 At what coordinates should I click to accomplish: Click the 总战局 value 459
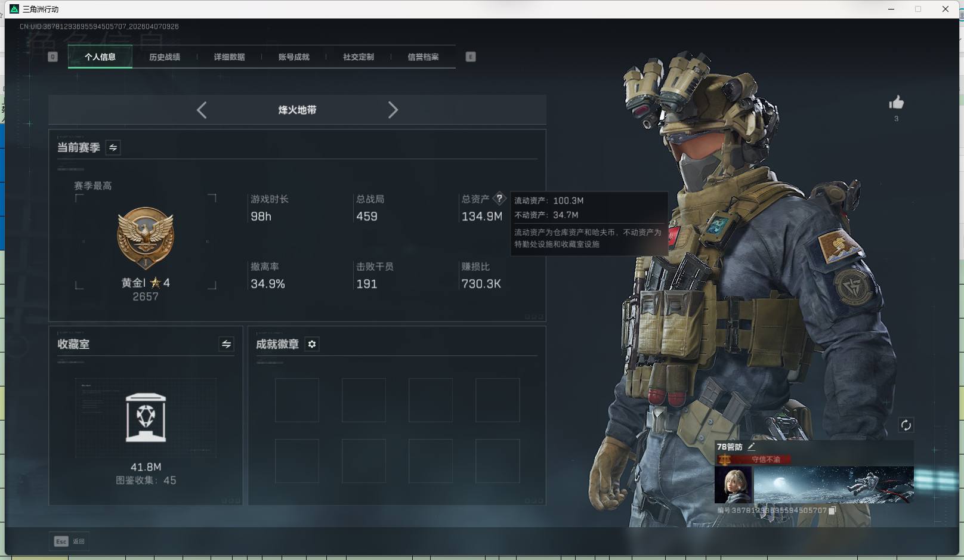[x=367, y=216]
